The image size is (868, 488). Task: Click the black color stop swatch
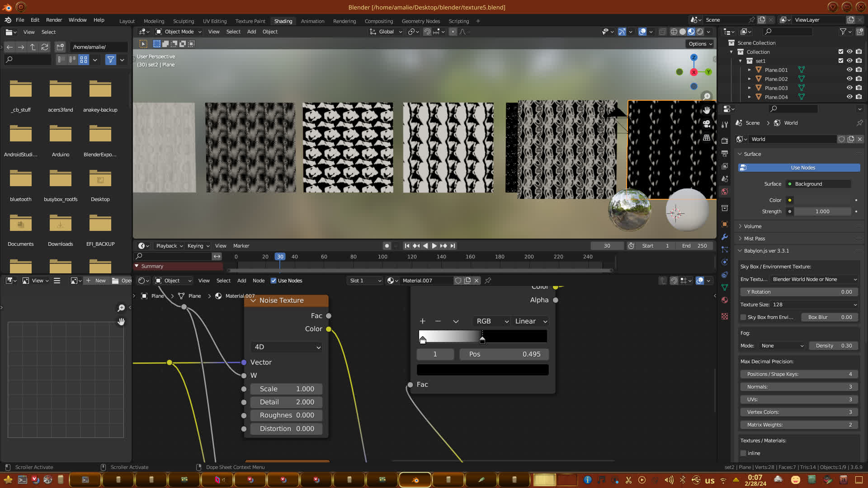(482, 370)
